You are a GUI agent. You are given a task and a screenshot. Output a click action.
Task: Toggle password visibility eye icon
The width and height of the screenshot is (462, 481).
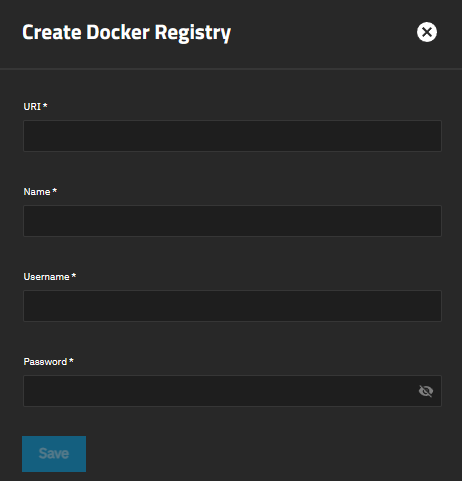(426, 391)
